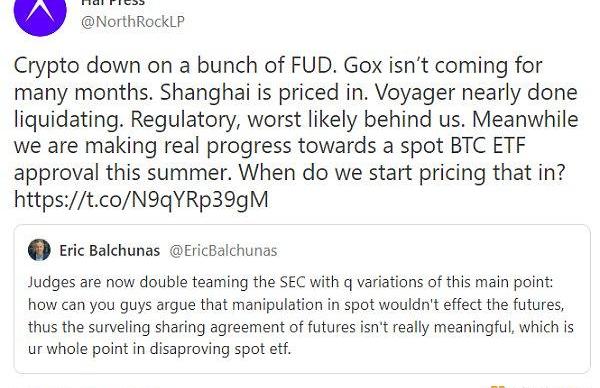600x388 pixels.
Task: Click the word 'Meanwhile' in the main tweet
Action: point(525,119)
